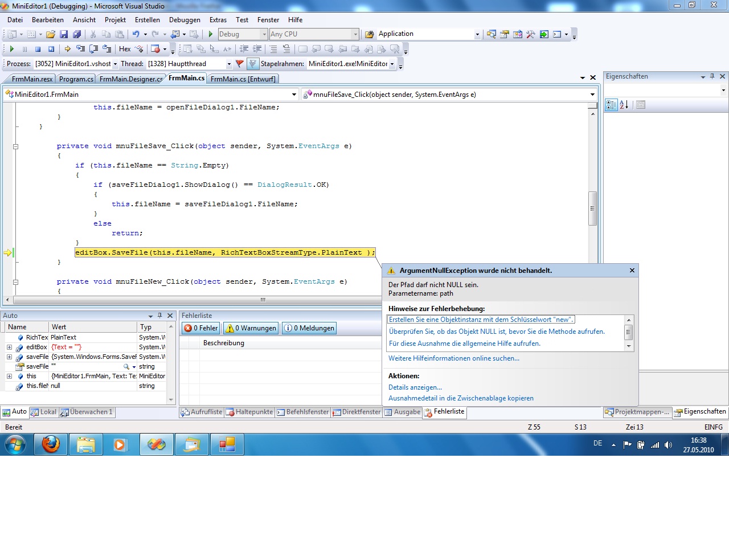Click the Wert column header in Auto panel
Viewport: 729px width, 560px height.
coord(93,327)
